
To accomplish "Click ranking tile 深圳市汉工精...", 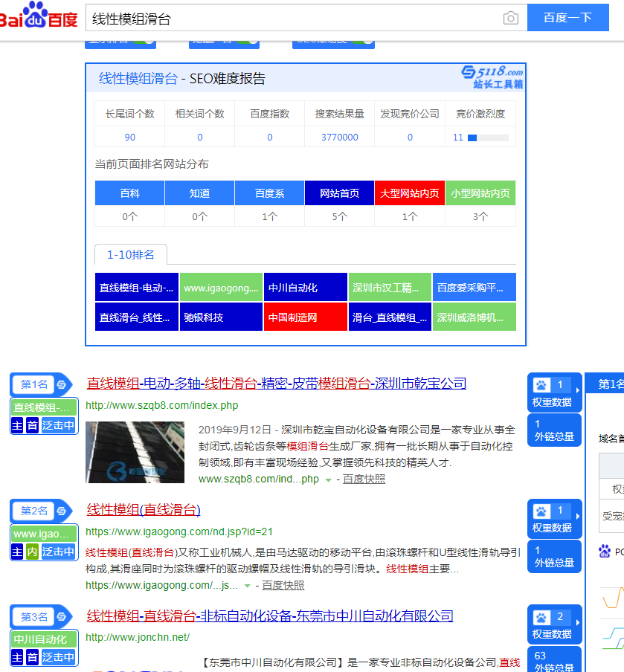I will click(x=390, y=287).
